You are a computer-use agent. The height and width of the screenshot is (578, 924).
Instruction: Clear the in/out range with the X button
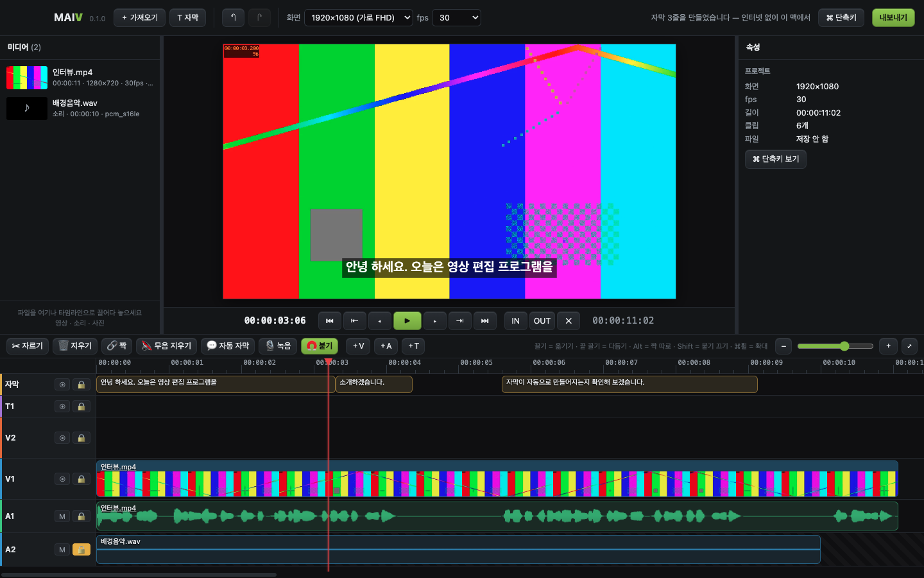point(569,320)
